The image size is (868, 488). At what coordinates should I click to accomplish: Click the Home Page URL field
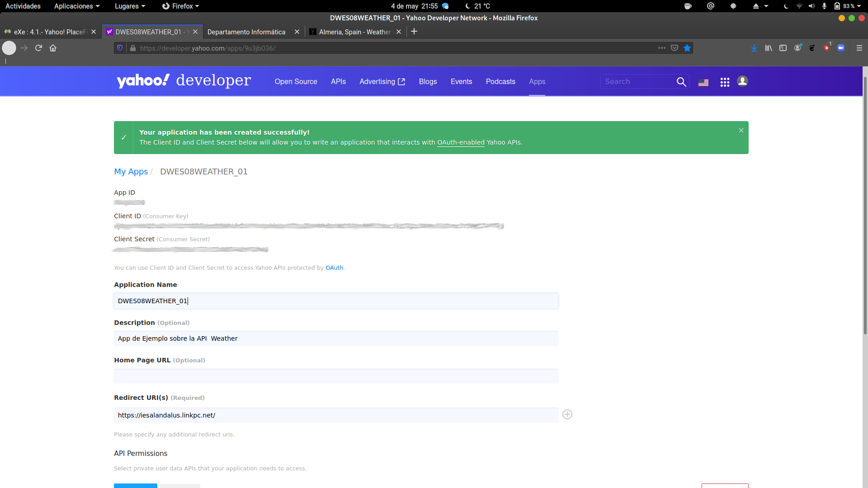336,376
